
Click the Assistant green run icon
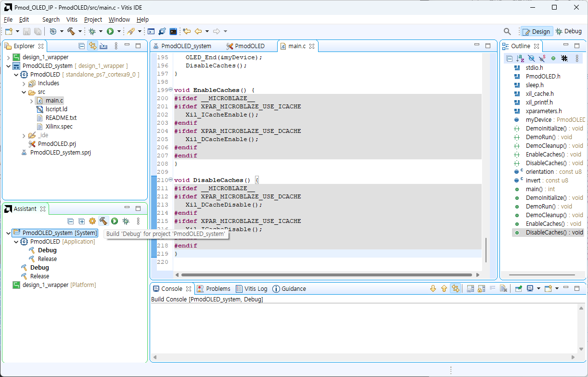(x=115, y=221)
